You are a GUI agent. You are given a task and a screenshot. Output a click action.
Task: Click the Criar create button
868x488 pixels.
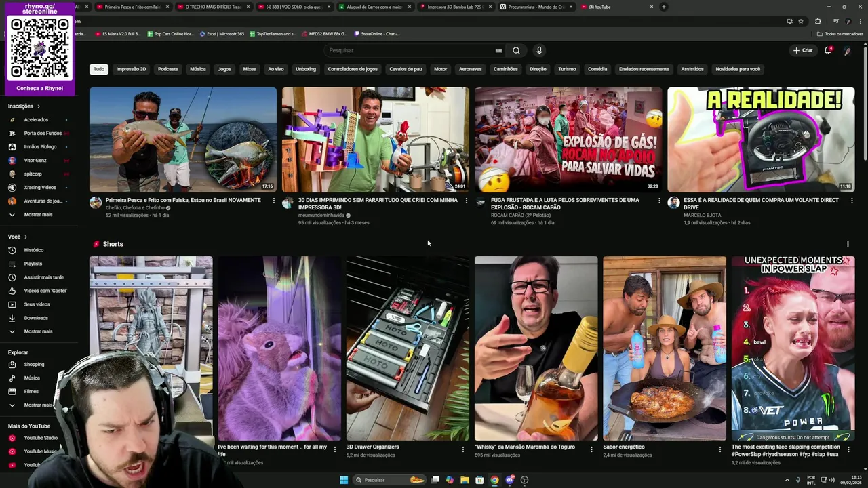803,50
